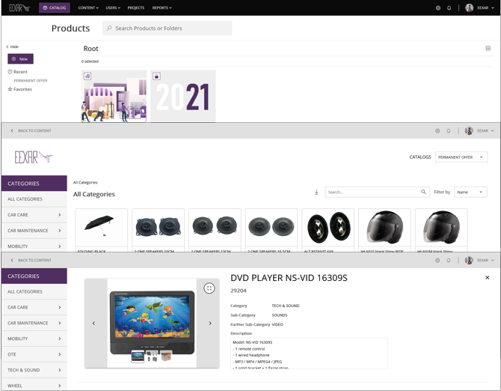Screen dimensions: 501x391
Task: Open the first square speakers product card
Action: click(158, 230)
